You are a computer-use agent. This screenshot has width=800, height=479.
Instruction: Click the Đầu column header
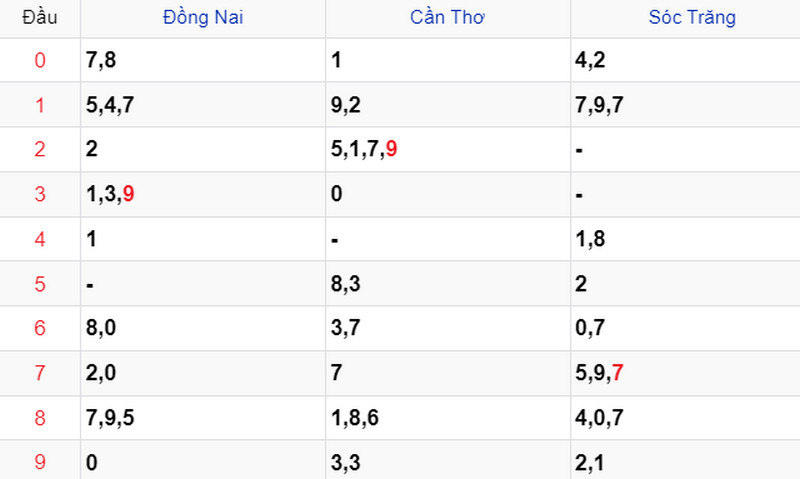click(x=40, y=17)
